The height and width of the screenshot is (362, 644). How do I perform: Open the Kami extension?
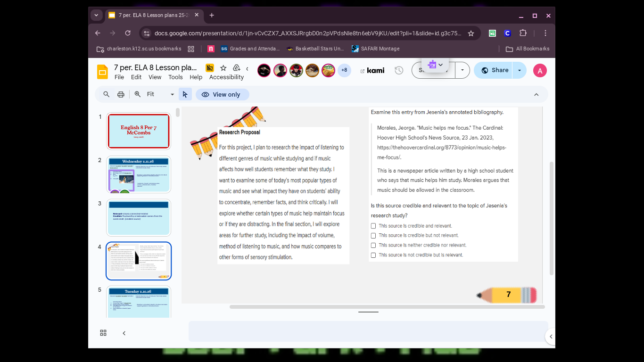click(x=372, y=70)
